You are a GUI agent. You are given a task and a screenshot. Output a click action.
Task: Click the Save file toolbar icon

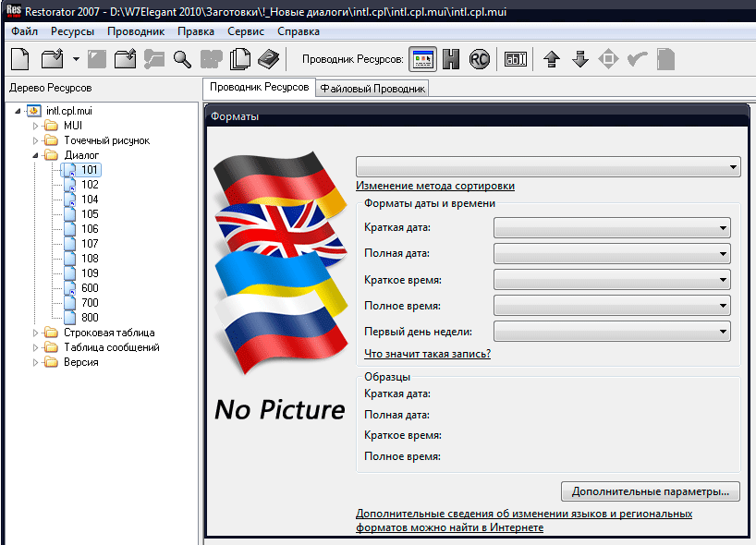point(97,59)
